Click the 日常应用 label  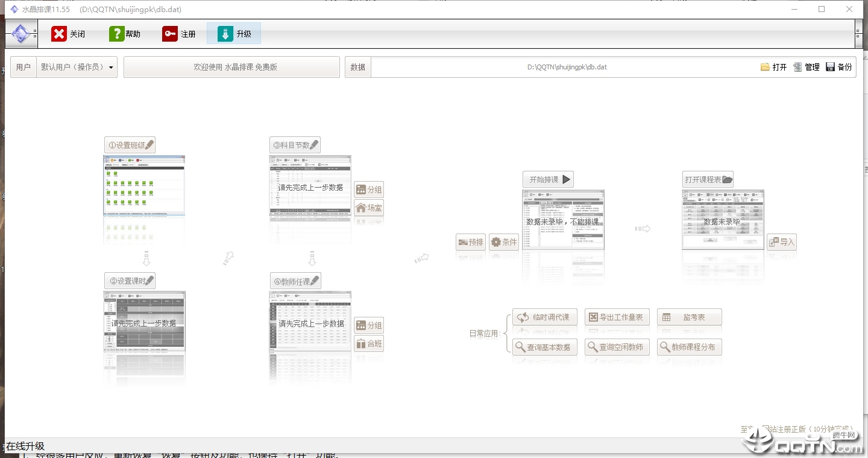point(485,333)
